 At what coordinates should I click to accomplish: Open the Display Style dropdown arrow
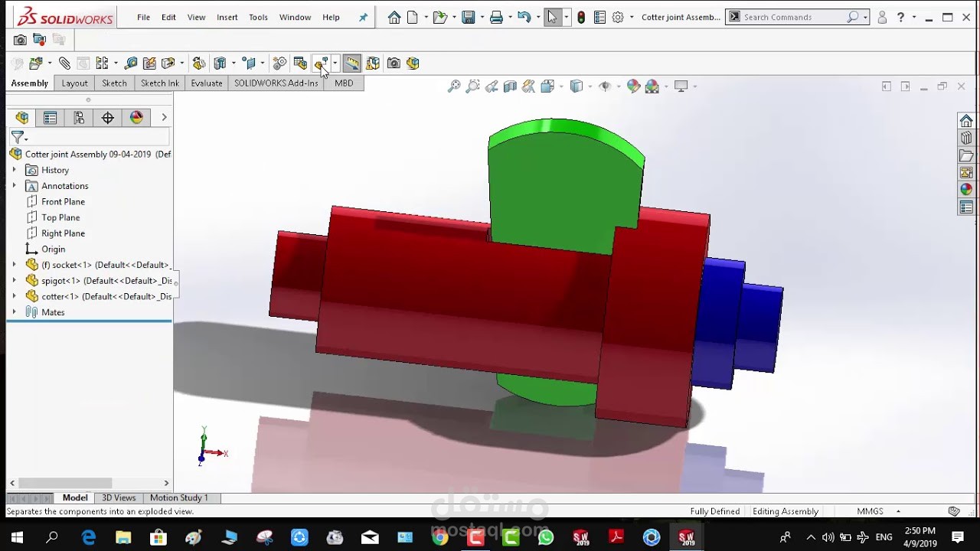pyautogui.click(x=591, y=86)
